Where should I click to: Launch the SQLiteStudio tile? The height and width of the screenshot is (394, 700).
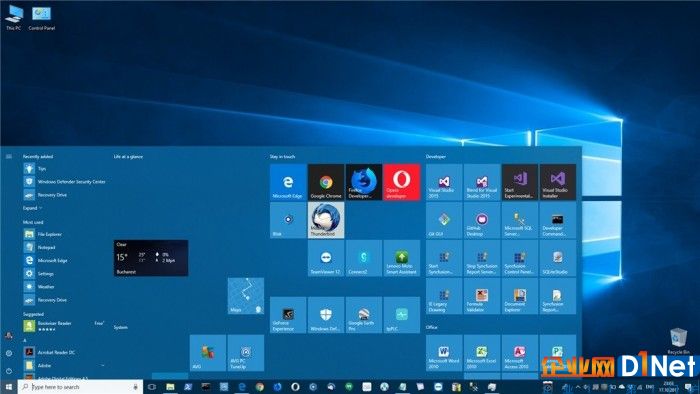pos(558,258)
